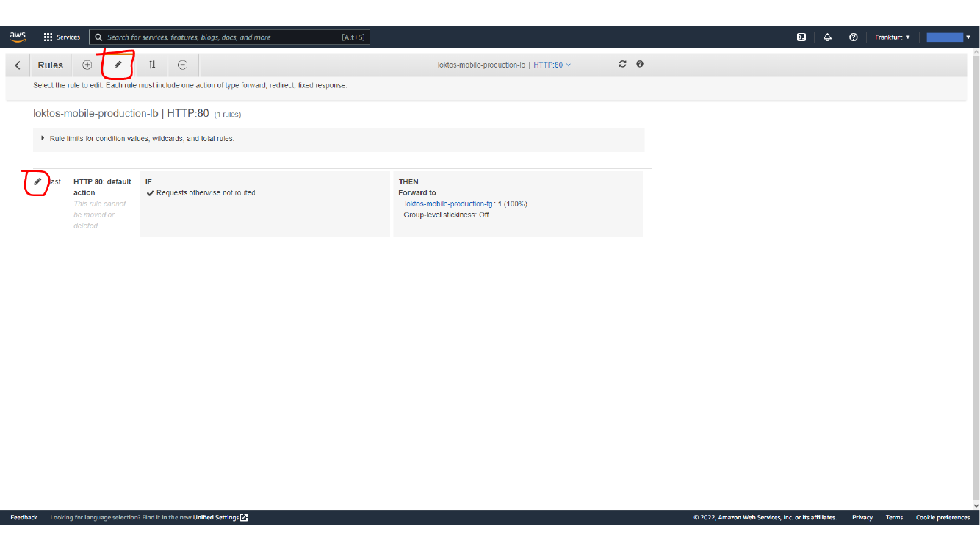
Task: Select the Rules tab label
Action: tap(51, 65)
